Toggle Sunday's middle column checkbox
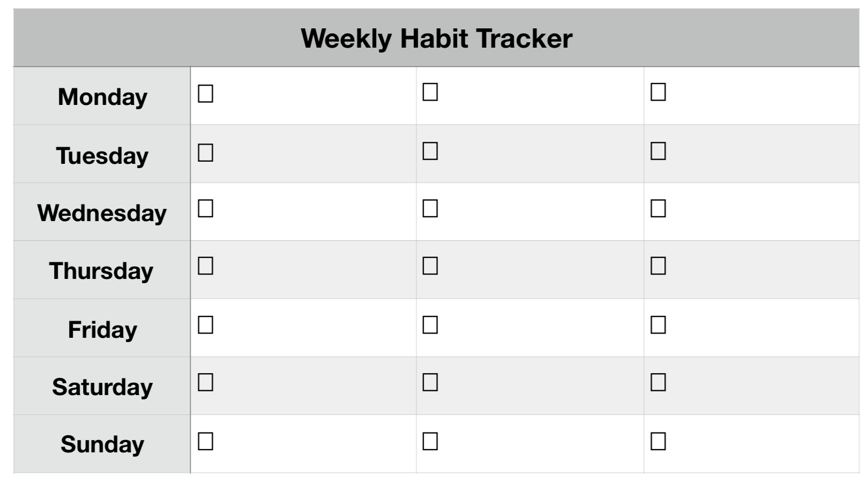This screenshot has height=485, width=868. point(430,441)
